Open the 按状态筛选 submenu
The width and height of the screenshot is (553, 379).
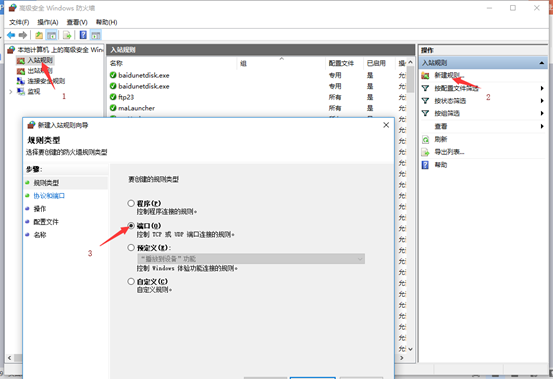(x=482, y=101)
